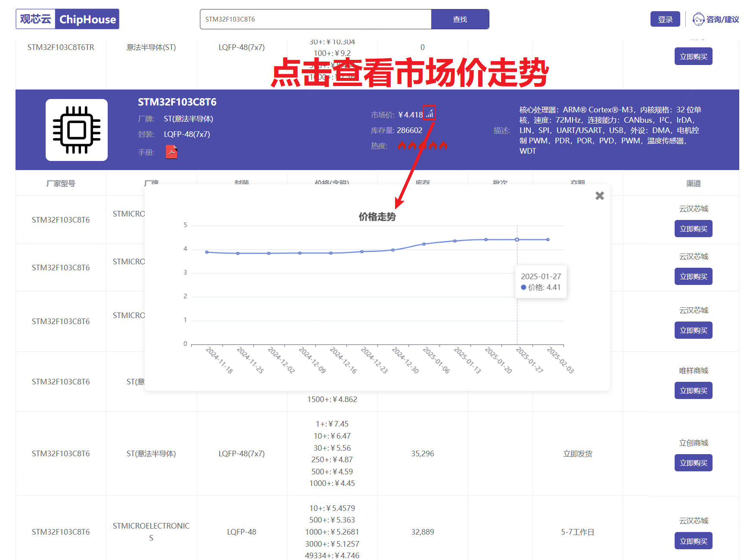Screen dimensions: 747x560
Task: Click the 2025-02-03 data point on chart
Action: pos(548,239)
